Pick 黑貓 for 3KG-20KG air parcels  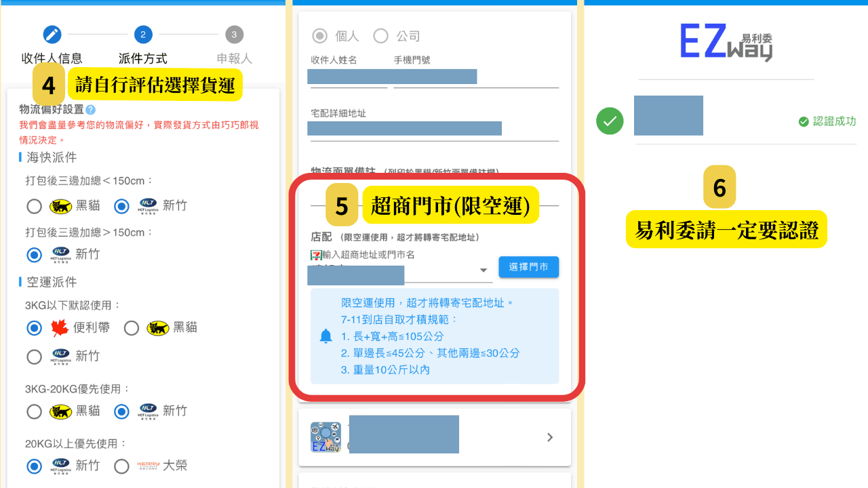pos(35,411)
